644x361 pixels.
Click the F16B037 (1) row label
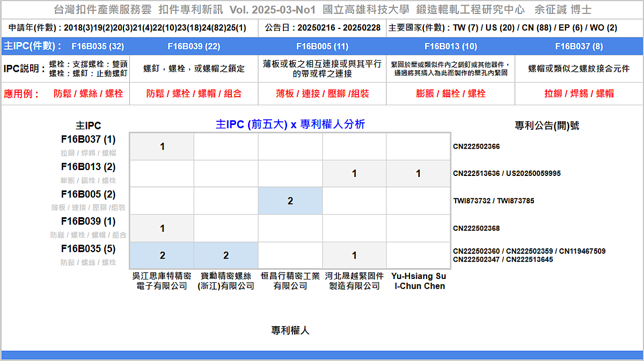click(x=88, y=140)
